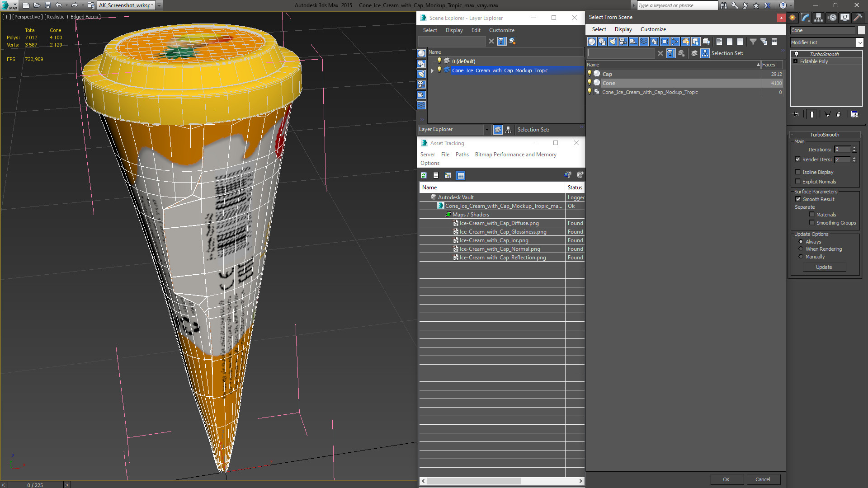Click OK button in Select From Scene
Image resolution: width=868 pixels, height=488 pixels.
coord(726,479)
